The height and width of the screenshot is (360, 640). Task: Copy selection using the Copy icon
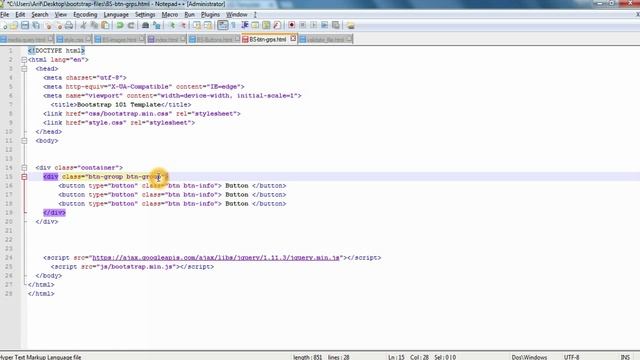pyautogui.click(x=94, y=25)
